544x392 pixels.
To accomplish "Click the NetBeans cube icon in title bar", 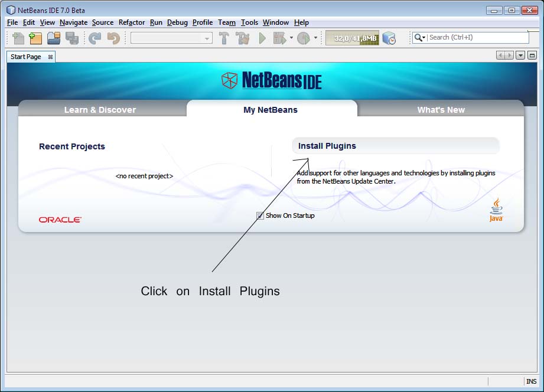I will tap(11, 10).
